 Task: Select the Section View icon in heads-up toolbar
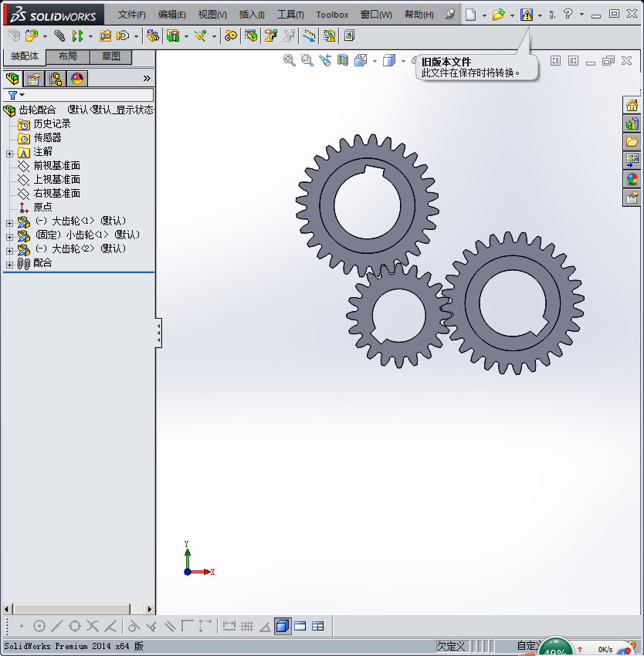coord(343,60)
